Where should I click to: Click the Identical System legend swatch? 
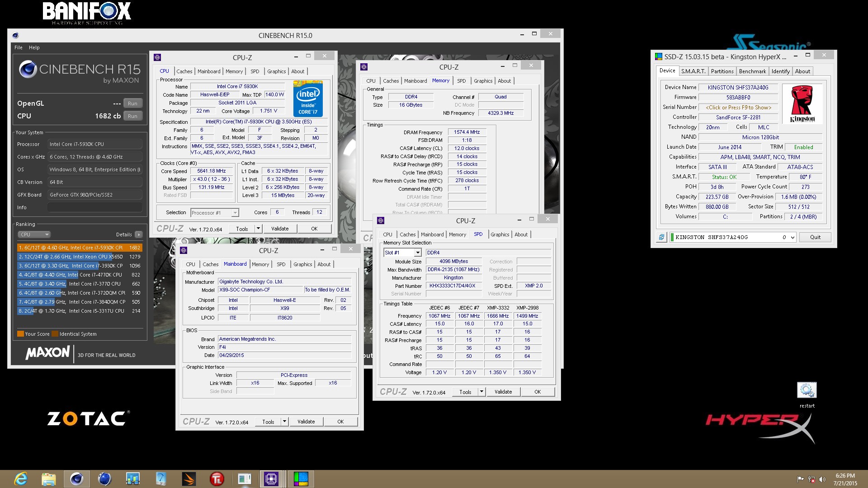tap(55, 334)
